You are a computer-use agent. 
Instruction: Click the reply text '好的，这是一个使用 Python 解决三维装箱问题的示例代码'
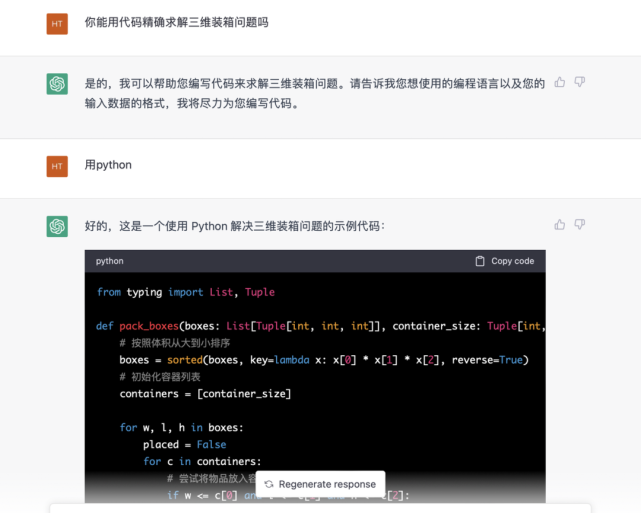[235, 226]
